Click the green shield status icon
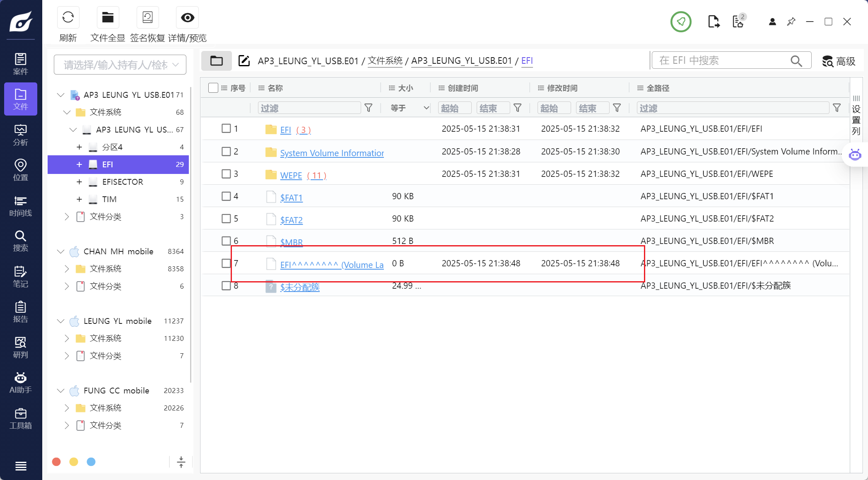 (681, 22)
